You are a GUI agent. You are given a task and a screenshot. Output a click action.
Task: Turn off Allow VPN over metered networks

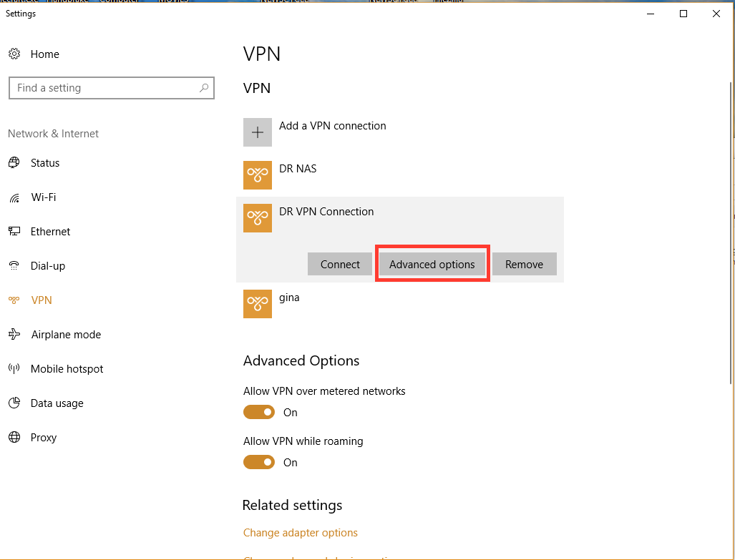(x=259, y=412)
